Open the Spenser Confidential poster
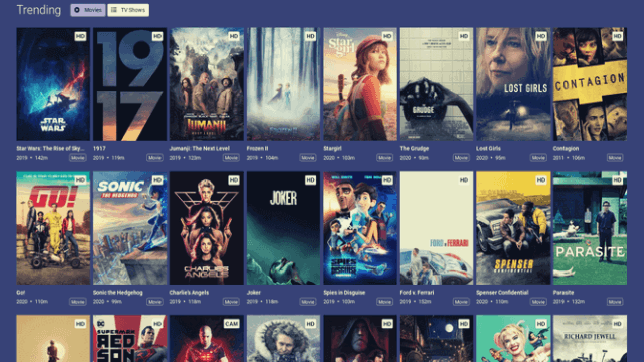644x362 pixels. tap(513, 228)
